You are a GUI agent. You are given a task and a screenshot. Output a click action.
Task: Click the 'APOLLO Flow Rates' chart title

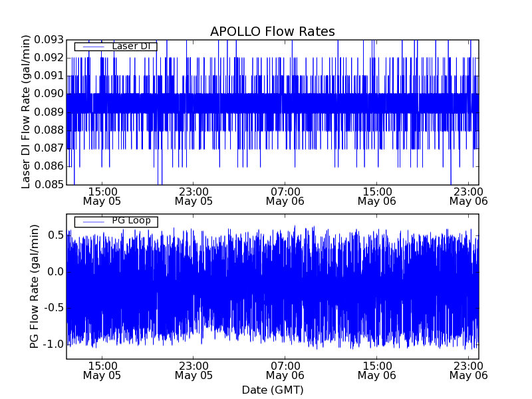tap(272, 31)
